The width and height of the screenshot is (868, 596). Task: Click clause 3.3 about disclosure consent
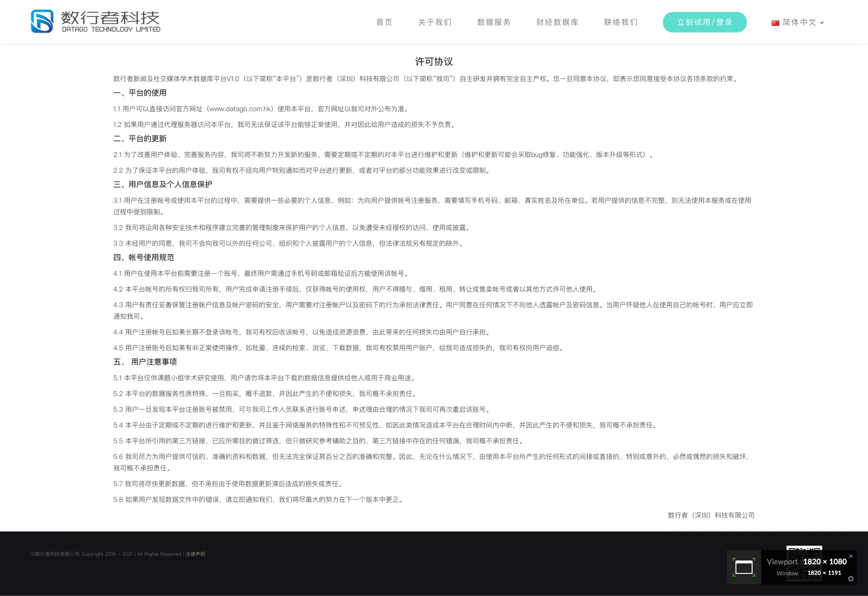click(x=289, y=243)
